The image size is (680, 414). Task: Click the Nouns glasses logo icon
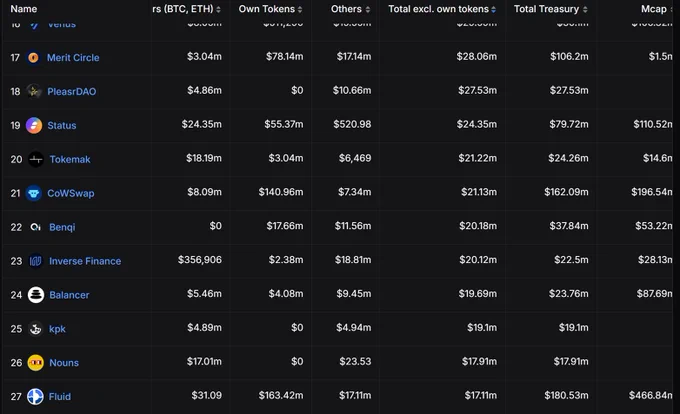pos(36,362)
